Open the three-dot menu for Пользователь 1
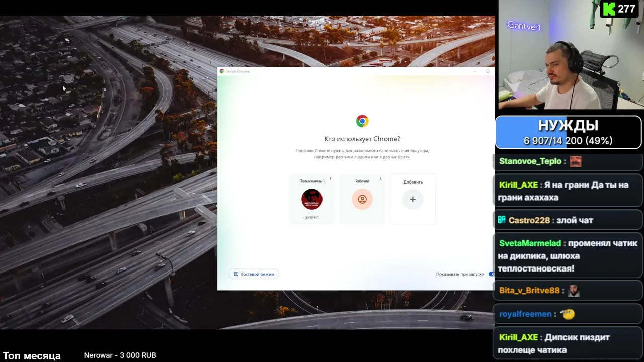 [330, 178]
